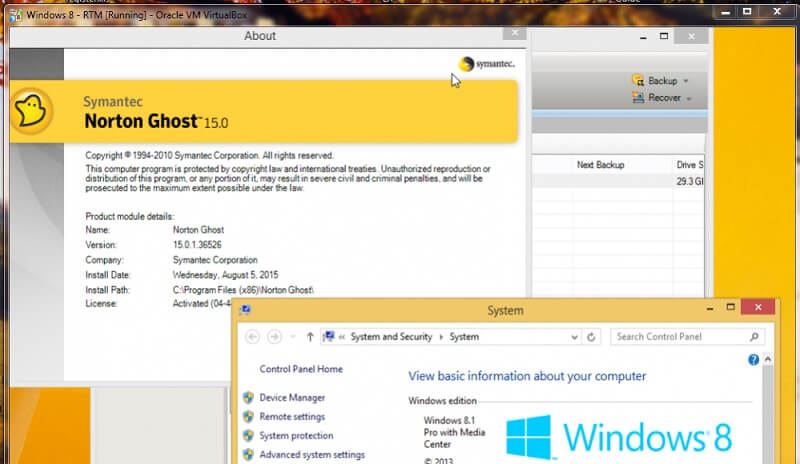Click the System window scroll up arrow

tap(767, 360)
